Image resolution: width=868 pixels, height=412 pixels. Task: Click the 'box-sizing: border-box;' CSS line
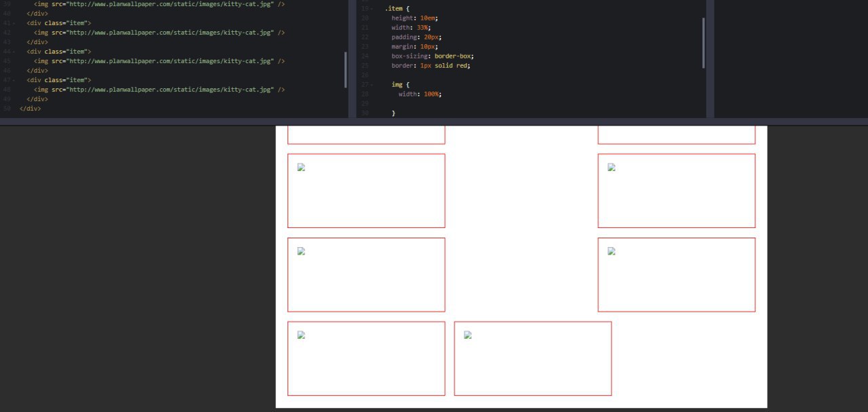tap(433, 56)
